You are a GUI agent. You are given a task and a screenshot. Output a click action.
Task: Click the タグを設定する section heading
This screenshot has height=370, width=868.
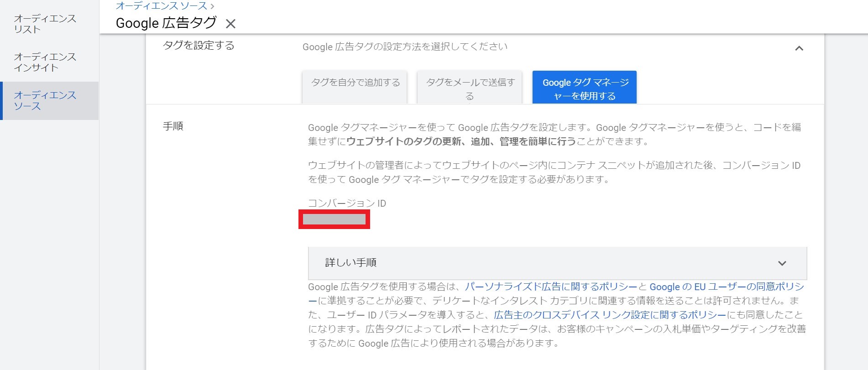(199, 45)
